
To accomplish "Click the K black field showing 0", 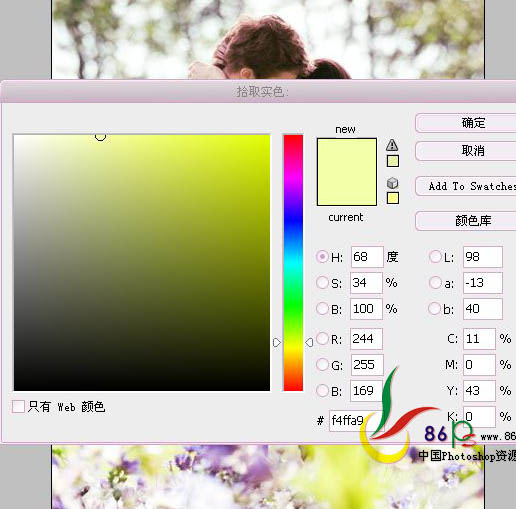I will point(479,417).
